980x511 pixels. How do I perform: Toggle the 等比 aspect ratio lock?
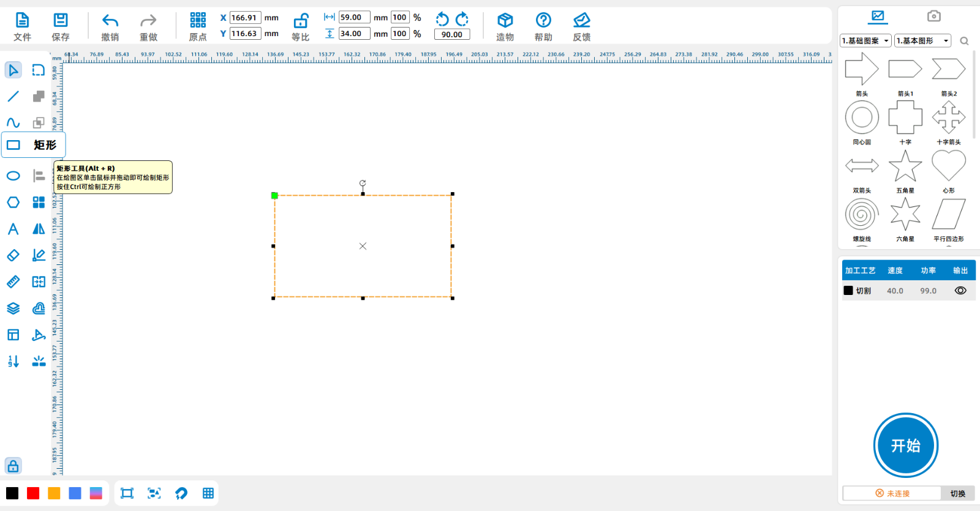(301, 21)
